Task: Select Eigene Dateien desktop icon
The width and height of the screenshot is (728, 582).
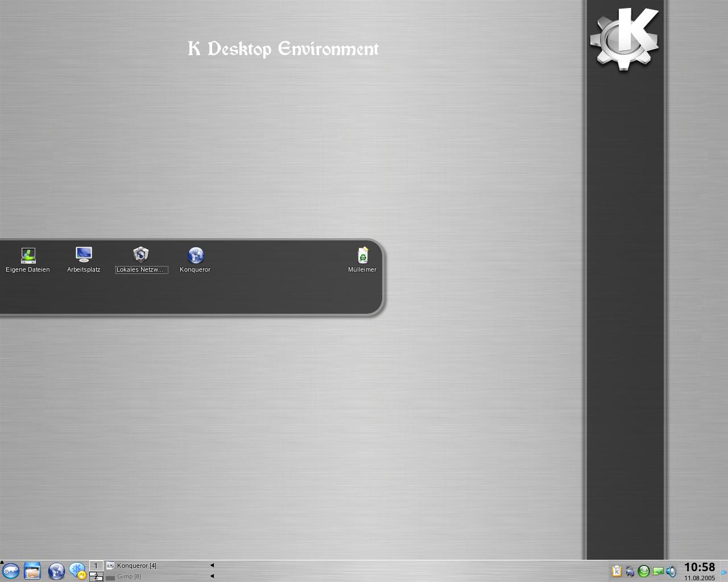Action: tap(28, 260)
